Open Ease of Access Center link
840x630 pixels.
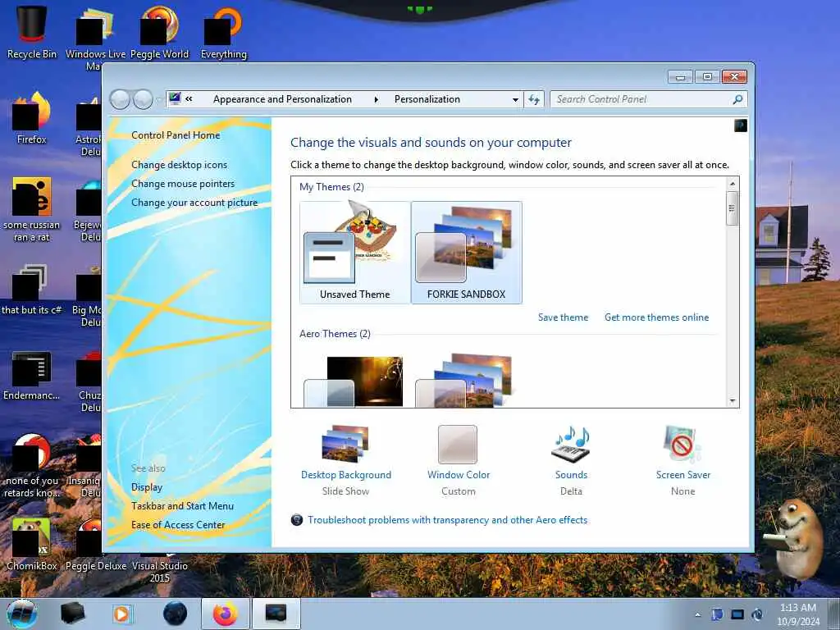pyautogui.click(x=178, y=525)
